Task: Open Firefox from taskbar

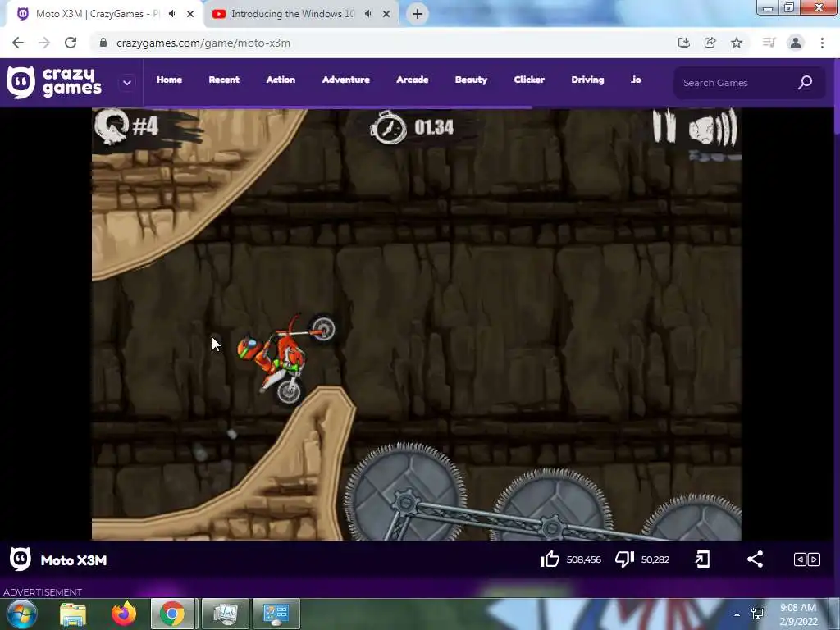Action: (x=124, y=614)
